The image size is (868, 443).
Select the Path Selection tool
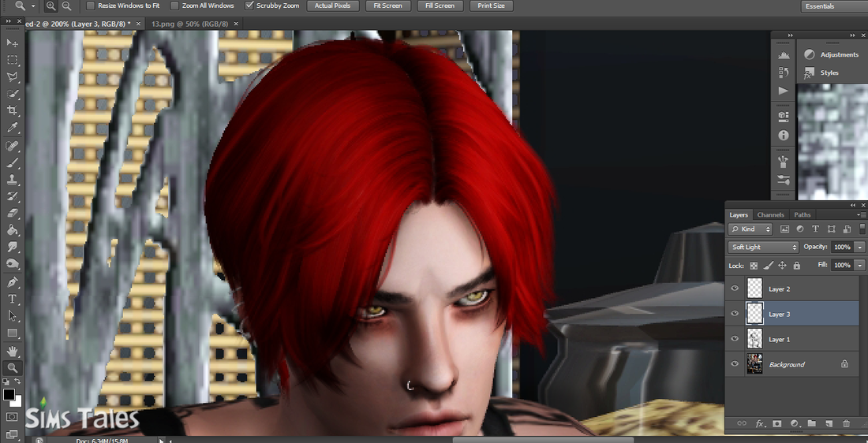(12, 316)
